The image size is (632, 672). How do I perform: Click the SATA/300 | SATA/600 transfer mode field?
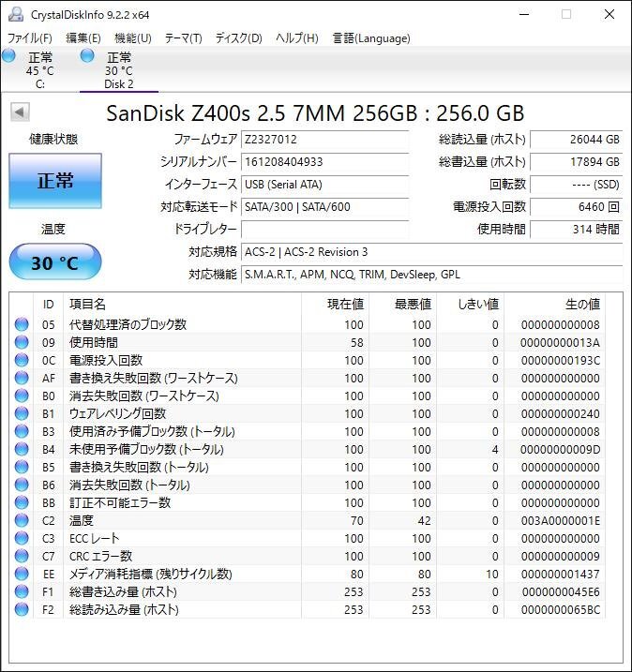point(324,207)
